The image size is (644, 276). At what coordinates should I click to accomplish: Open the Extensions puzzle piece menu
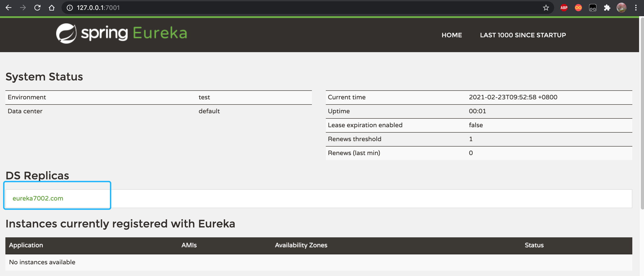click(607, 8)
